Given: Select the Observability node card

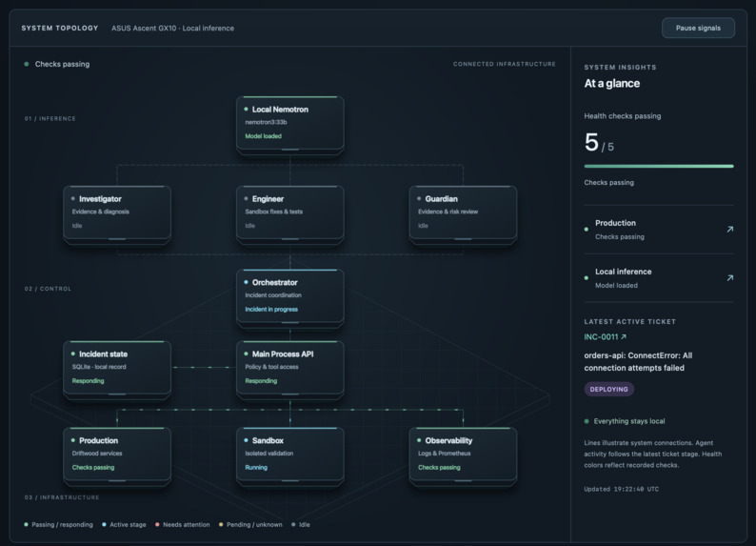Looking at the screenshot, I should click(x=463, y=455).
